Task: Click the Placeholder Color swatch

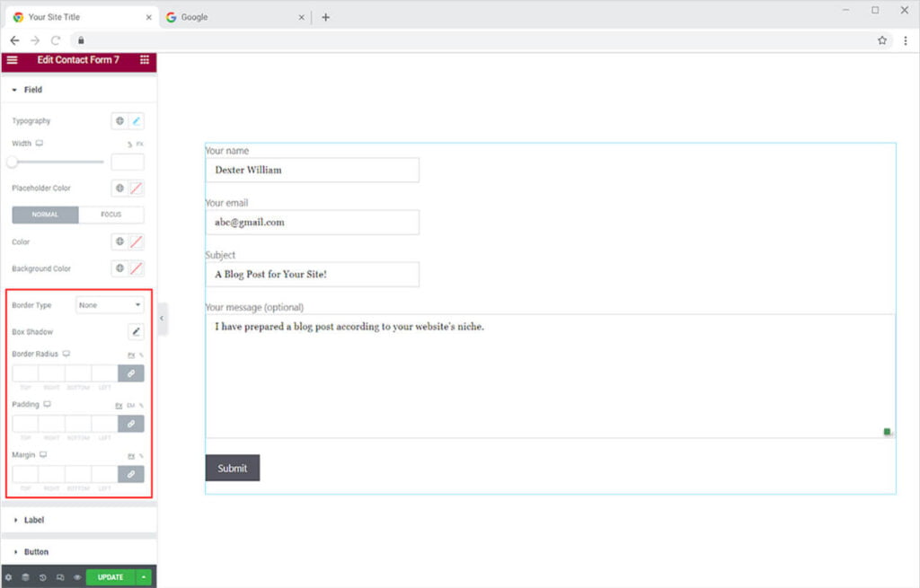Action: point(137,189)
